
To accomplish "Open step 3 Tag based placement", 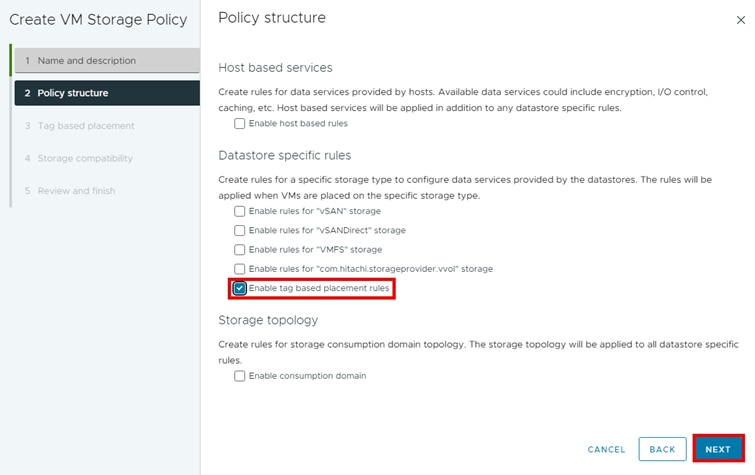I will 85,126.
